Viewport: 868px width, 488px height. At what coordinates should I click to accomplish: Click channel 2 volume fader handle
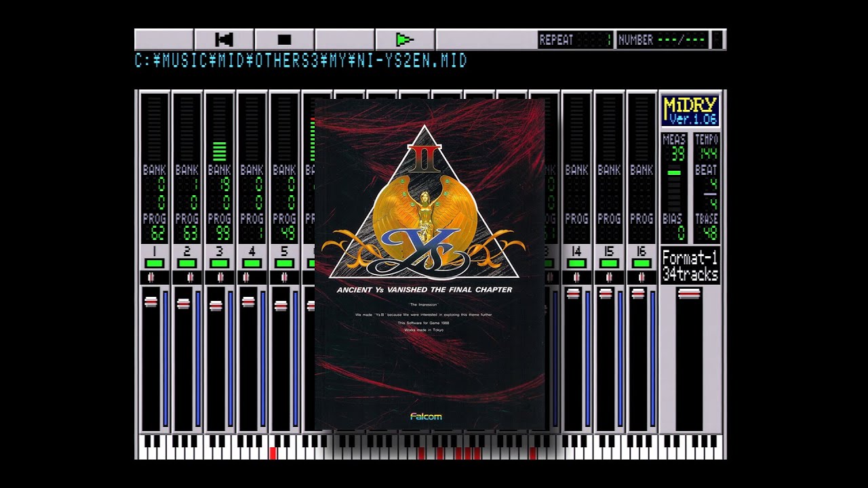[183, 304]
